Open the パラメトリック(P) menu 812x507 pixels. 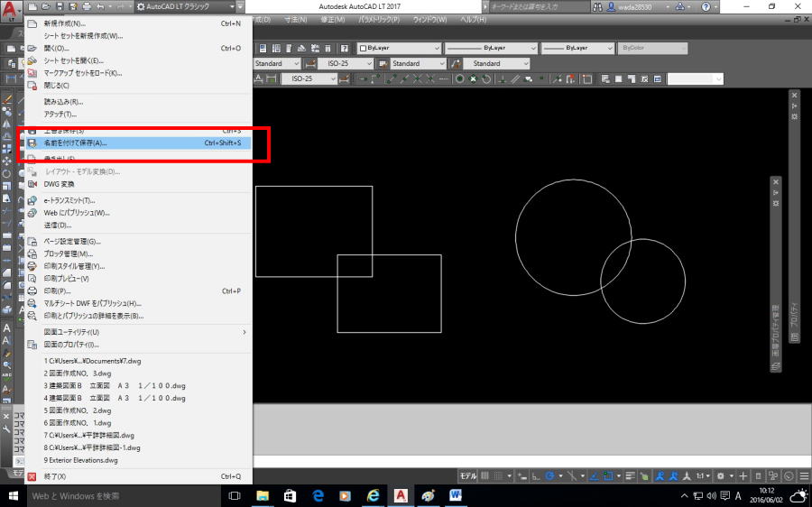click(x=379, y=20)
